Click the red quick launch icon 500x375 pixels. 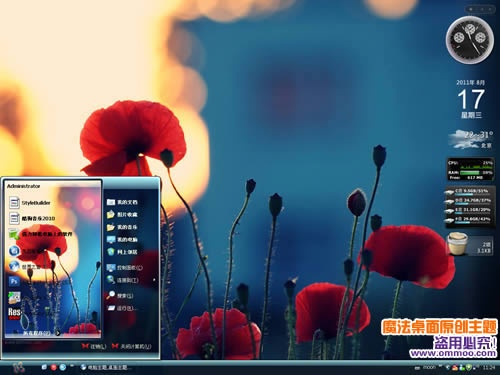pos(53,367)
